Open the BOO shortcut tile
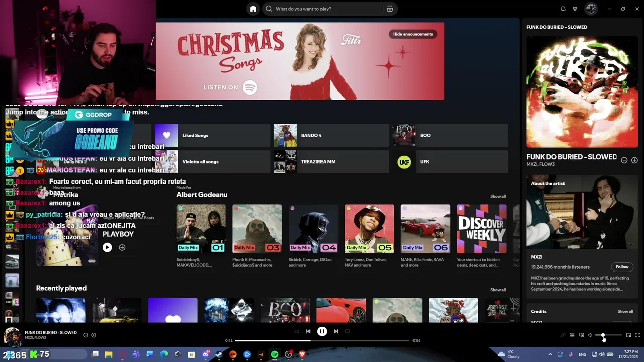The image size is (644, 362). pyautogui.click(x=450, y=135)
